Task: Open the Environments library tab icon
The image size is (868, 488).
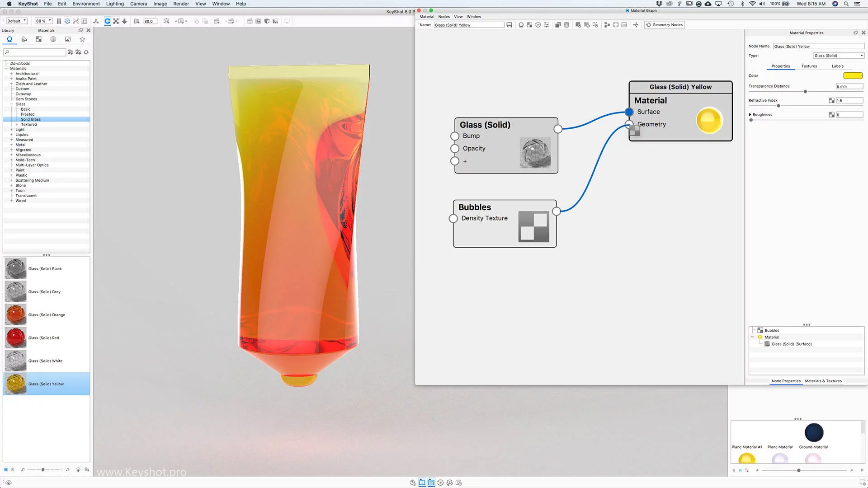Action: tap(53, 39)
